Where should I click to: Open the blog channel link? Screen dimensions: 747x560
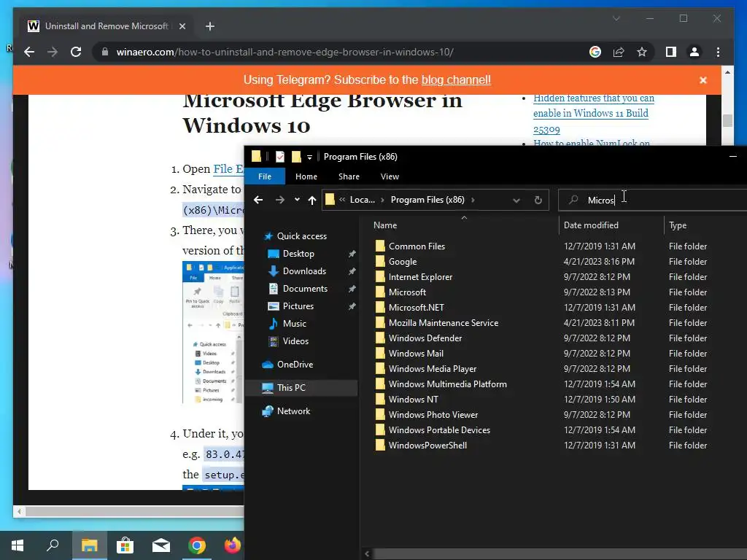(x=456, y=79)
